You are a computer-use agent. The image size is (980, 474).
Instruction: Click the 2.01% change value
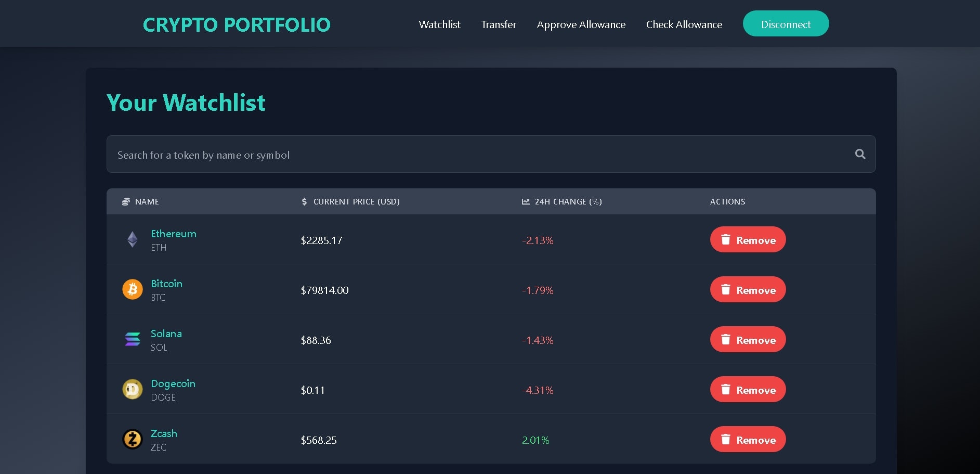coord(535,440)
